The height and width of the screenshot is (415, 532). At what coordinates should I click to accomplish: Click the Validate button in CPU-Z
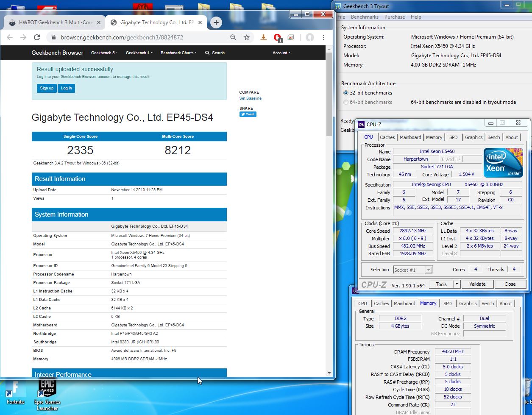coord(477,284)
